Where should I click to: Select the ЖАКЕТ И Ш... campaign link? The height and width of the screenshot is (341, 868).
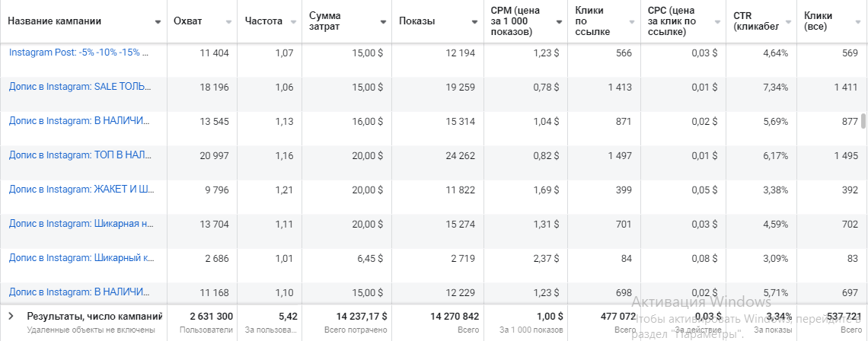pos(78,190)
